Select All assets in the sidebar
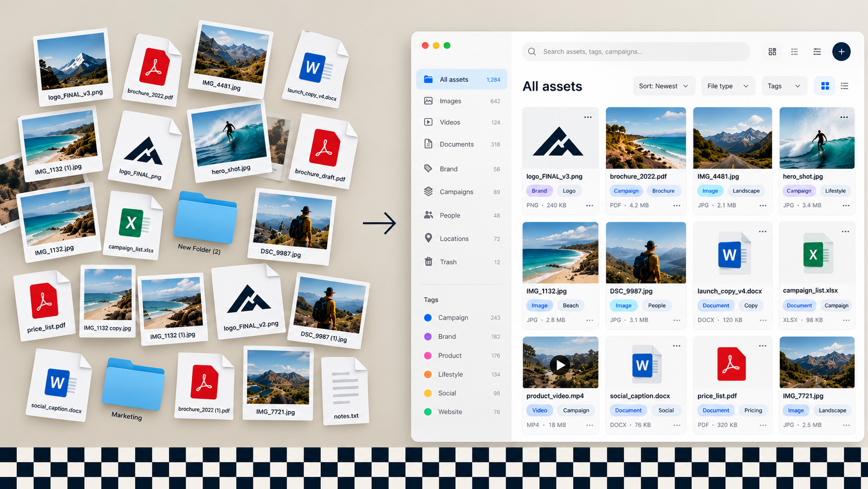This screenshot has width=868, height=489. (462, 80)
